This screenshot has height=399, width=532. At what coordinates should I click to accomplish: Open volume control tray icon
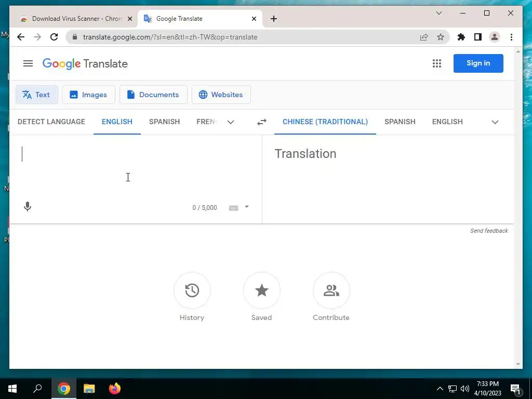pyautogui.click(x=465, y=389)
